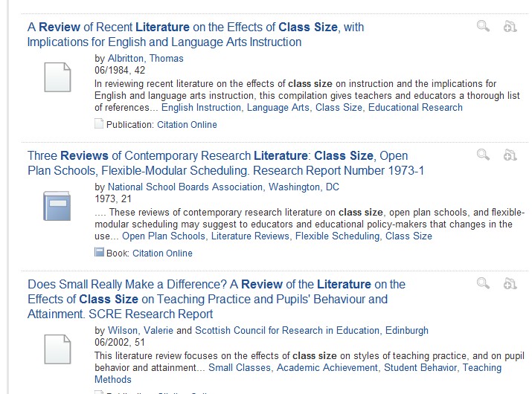The width and height of the screenshot is (532, 394).
Task: Click add-to-folder icon for Does Small Really result
Action: click(x=510, y=283)
